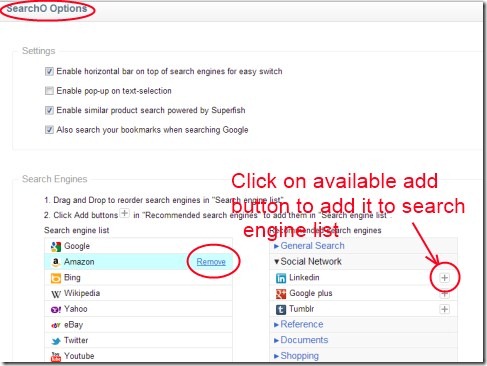Click the example Add button in instructions
487x366 pixels.
tap(124, 213)
